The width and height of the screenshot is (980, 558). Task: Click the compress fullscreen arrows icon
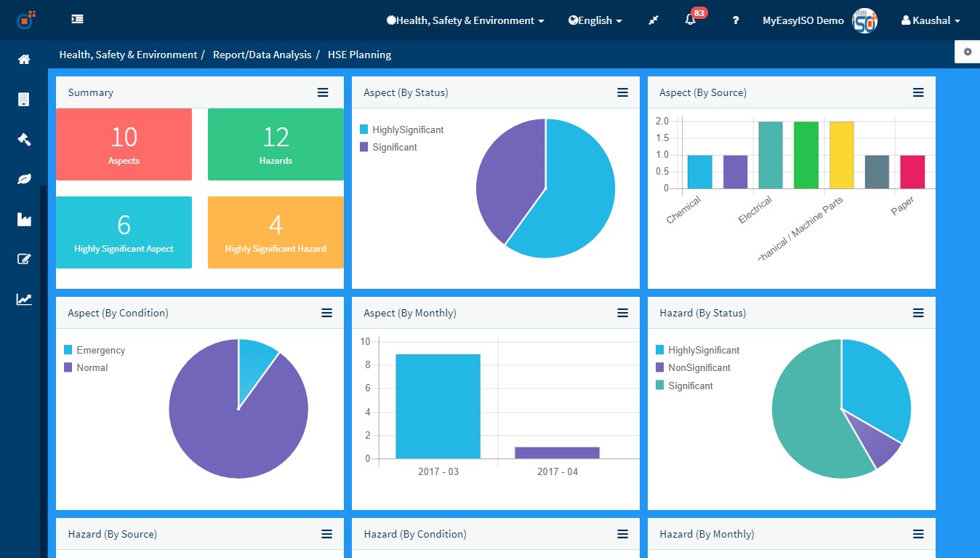(x=653, y=20)
